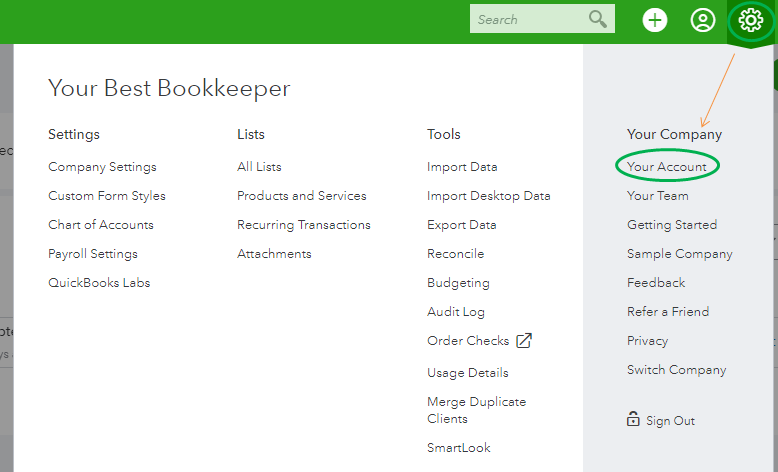Send Feedback
The height and width of the screenshot is (472, 778).
[656, 283]
